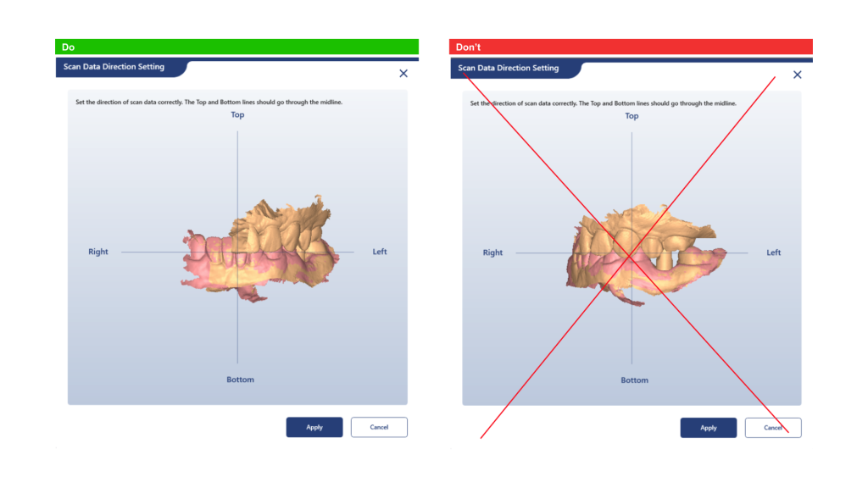Click Apply in the Do example dialog
Screen dimensions: 868x488
point(314,427)
